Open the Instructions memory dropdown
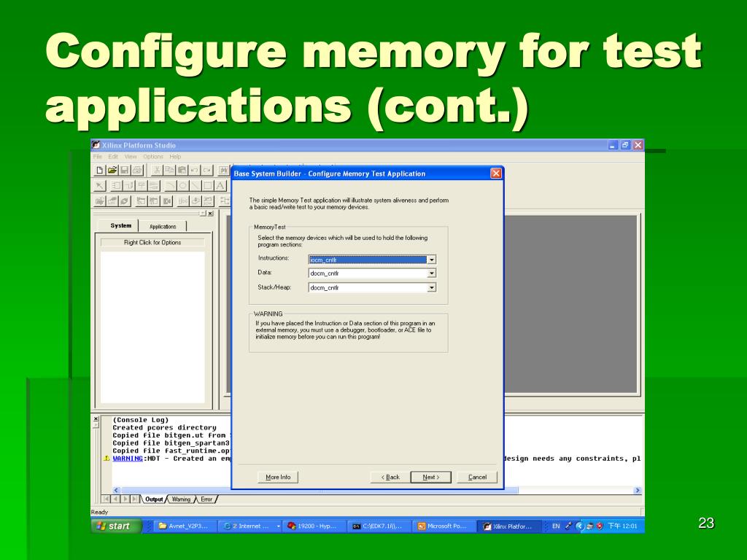Screen dimensions: 747x560 click(432, 260)
